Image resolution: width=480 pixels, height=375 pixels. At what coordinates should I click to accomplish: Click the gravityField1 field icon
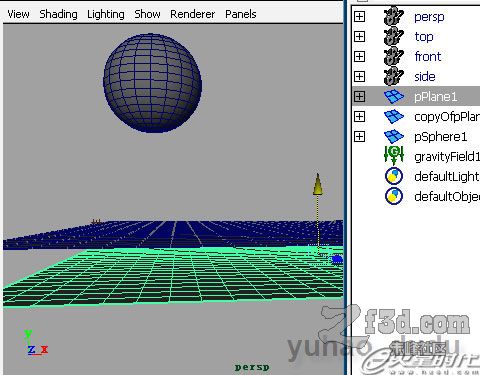(394, 155)
